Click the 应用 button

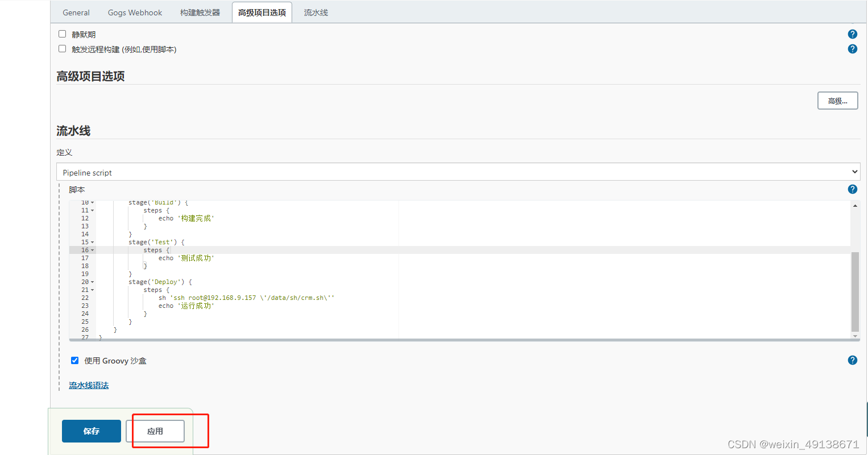pyautogui.click(x=155, y=431)
